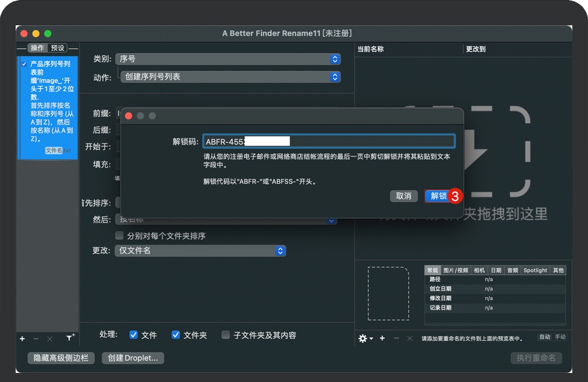Select the Spotlight metadata tab
The image size is (588, 382).
(535, 270)
